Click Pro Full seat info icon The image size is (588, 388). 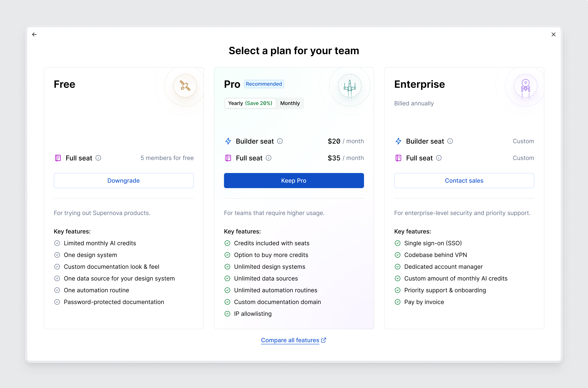pos(269,158)
